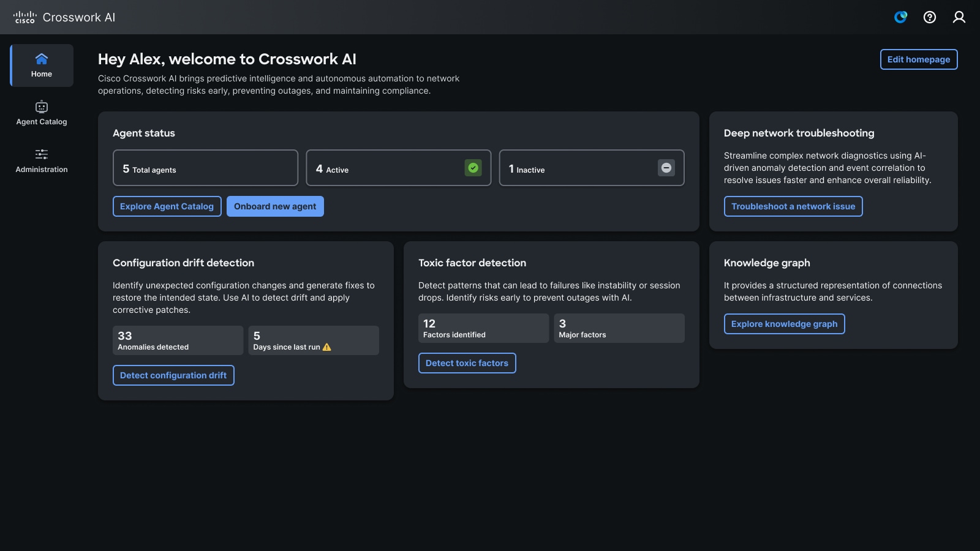Click the Detect configuration drift button
980x551 pixels.
pyautogui.click(x=173, y=375)
